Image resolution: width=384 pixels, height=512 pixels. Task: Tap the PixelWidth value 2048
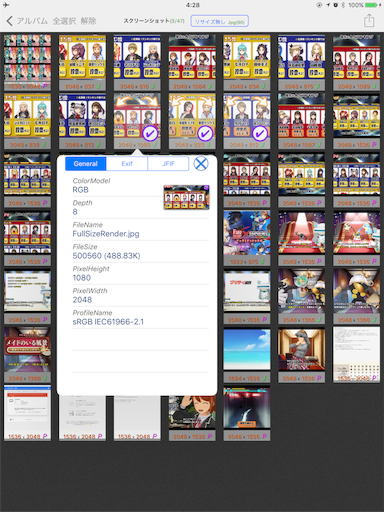[x=82, y=300]
